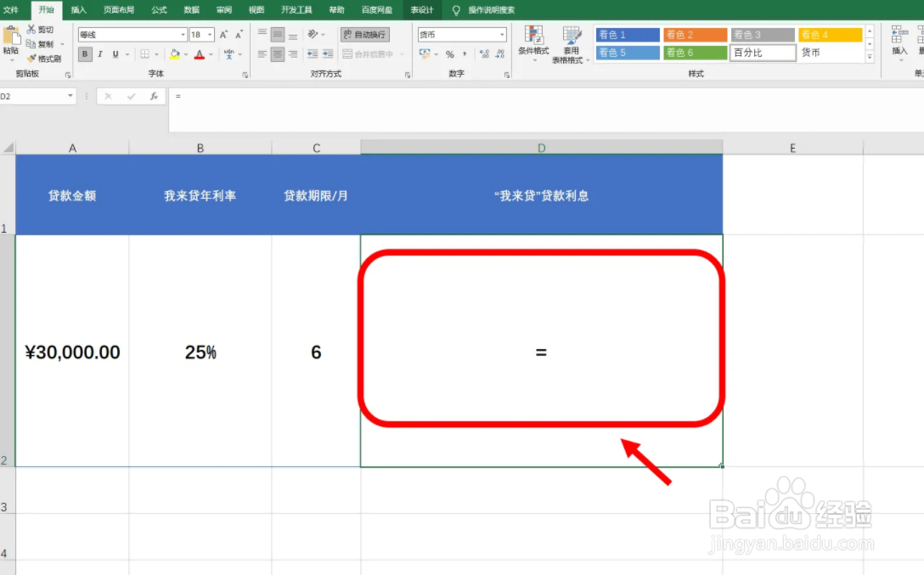This screenshot has height=575, width=924.
Task: Toggle Underline formatting
Action: click(x=115, y=54)
